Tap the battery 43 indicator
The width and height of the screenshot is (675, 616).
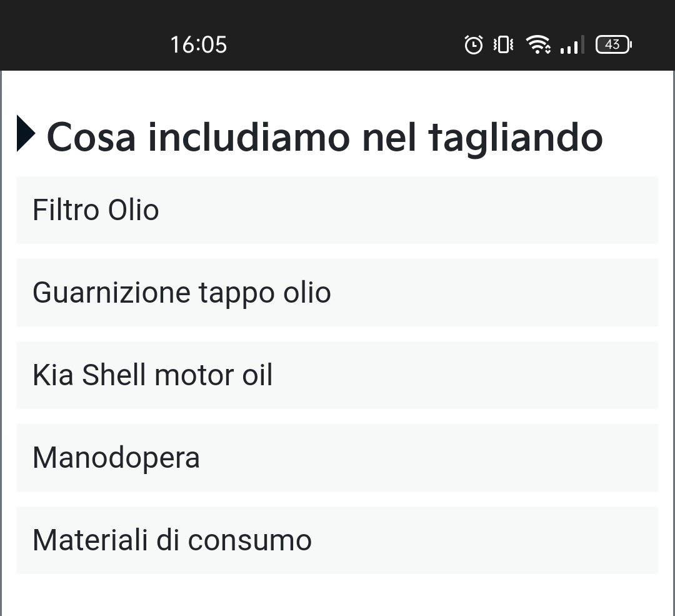click(x=614, y=45)
